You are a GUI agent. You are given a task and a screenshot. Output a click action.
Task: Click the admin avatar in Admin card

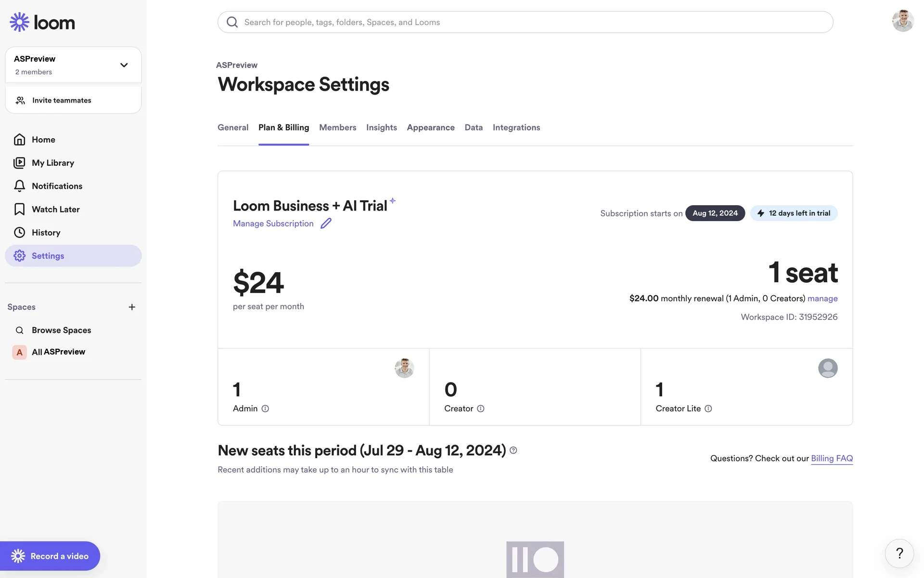click(x=404, y=368)
